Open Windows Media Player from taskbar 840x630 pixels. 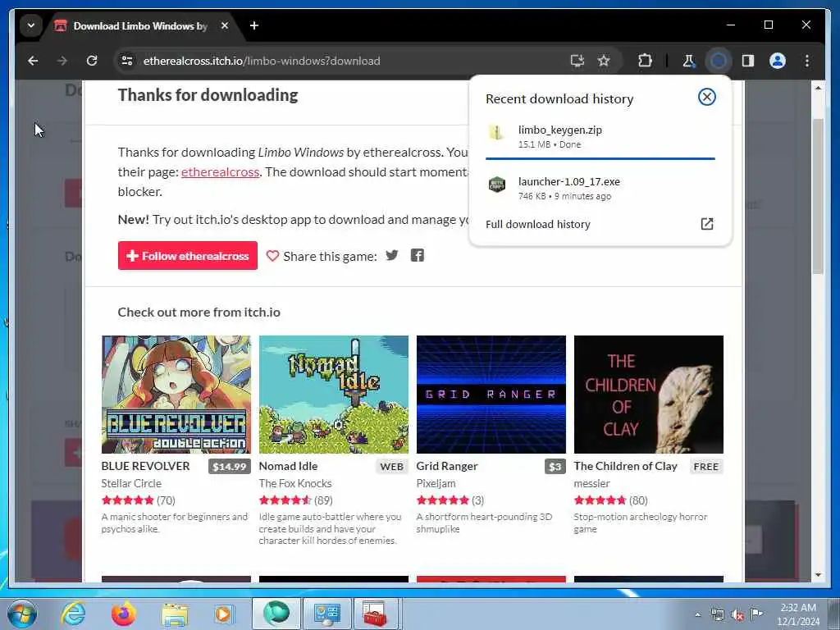(224, 614)
